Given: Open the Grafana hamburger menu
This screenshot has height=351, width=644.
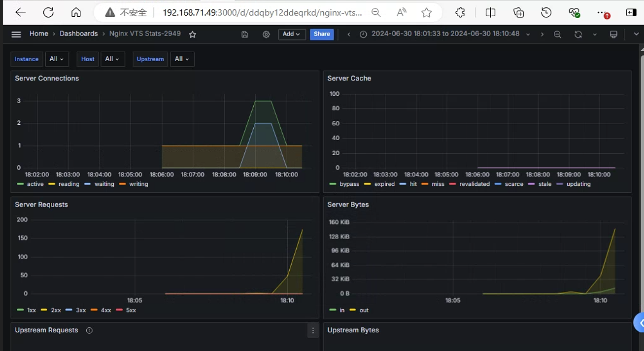Looking at the screenshot, I should 16,34.
